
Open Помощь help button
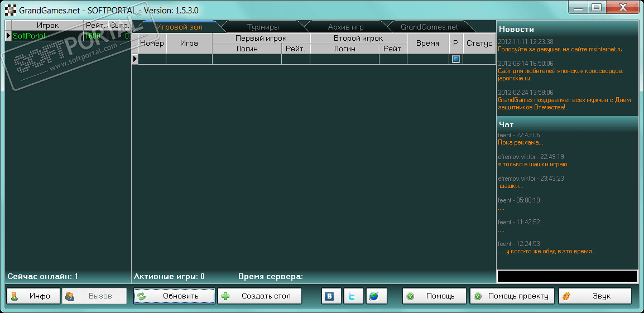(434, 296)
